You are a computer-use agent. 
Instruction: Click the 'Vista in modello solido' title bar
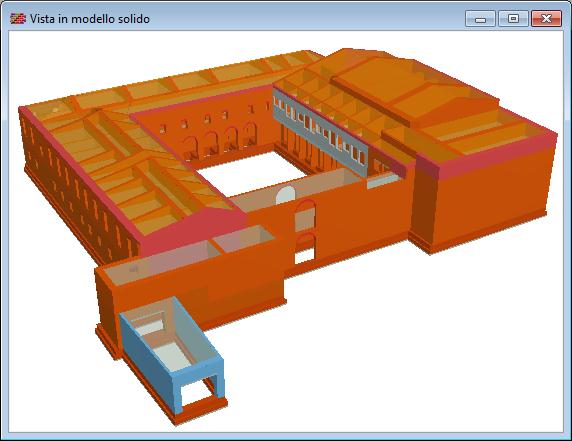click(90, 19)
